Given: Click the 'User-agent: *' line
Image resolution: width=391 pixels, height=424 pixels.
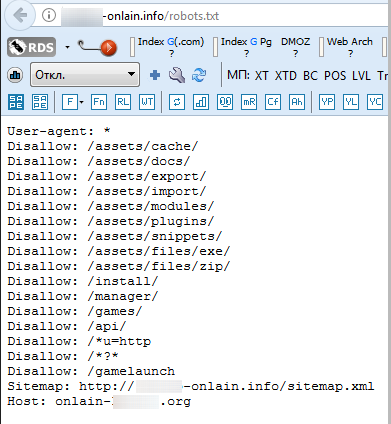Looking at the screenshot, I should click(59, 131).
